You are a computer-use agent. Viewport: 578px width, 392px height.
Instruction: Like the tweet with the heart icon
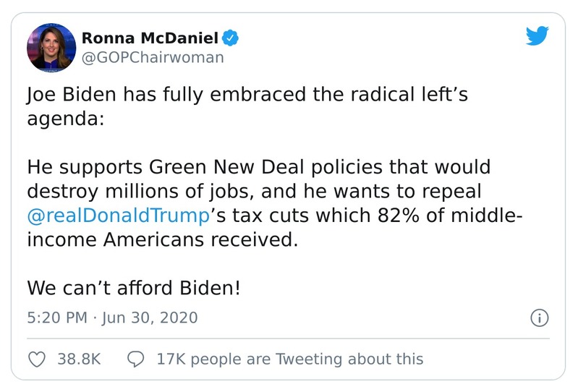37,359
